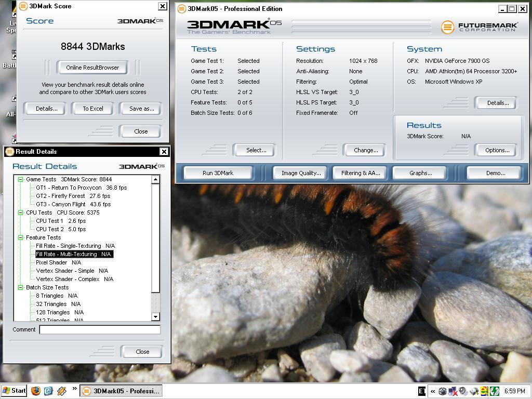Click the yellow and red striped tray icon
This screenshot has height=399, width=532.
pyautogui.click(x=484, y=391)
